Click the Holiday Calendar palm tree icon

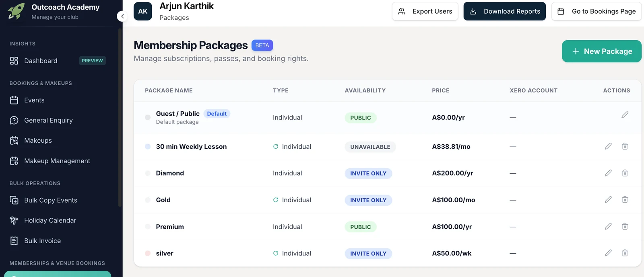pos(14,220)
